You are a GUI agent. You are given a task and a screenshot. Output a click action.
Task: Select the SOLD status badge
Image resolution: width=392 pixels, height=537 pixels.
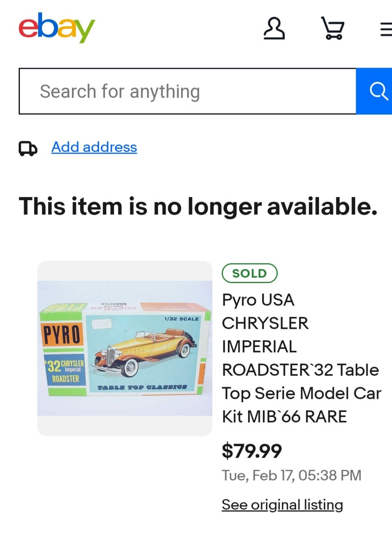pyautogui.click(x=249, y=273)
